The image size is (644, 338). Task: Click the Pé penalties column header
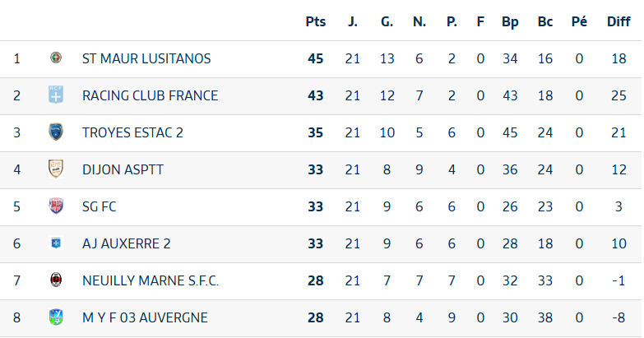579,21
